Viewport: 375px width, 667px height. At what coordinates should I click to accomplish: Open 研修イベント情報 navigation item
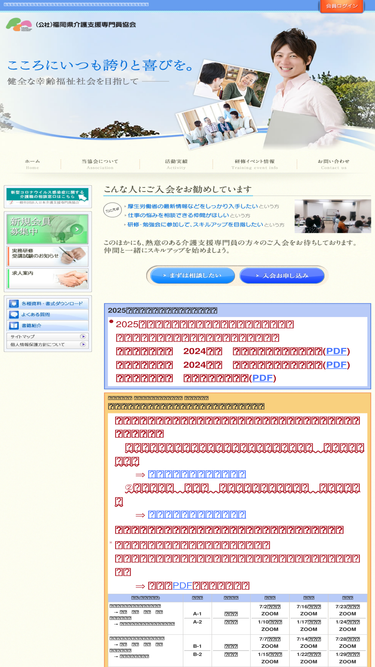click(x=255, y=164)
